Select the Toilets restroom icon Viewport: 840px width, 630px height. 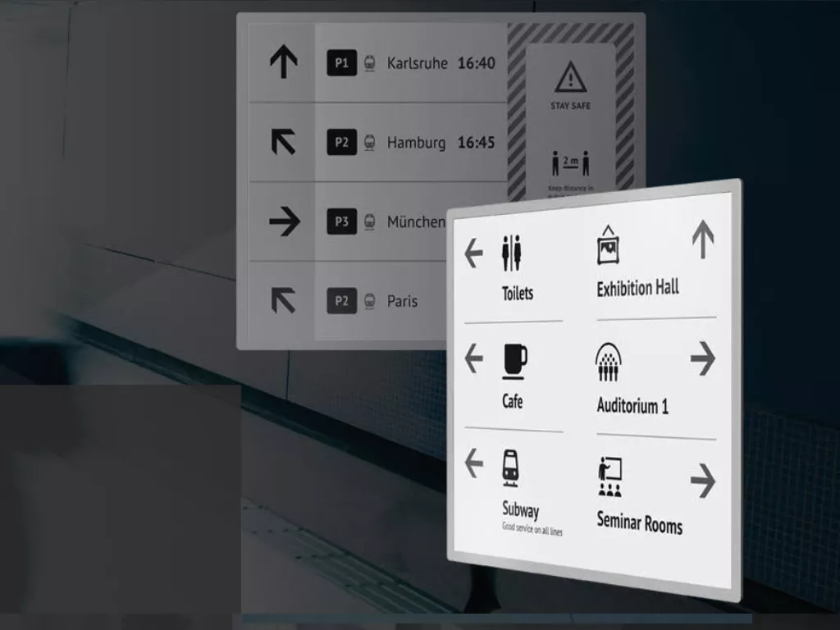tap(511, 250)
